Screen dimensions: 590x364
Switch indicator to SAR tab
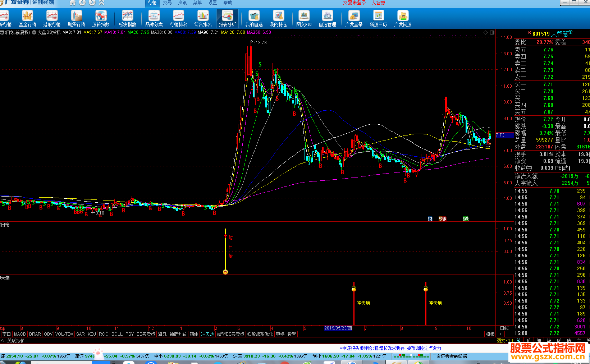pos(81,334)
